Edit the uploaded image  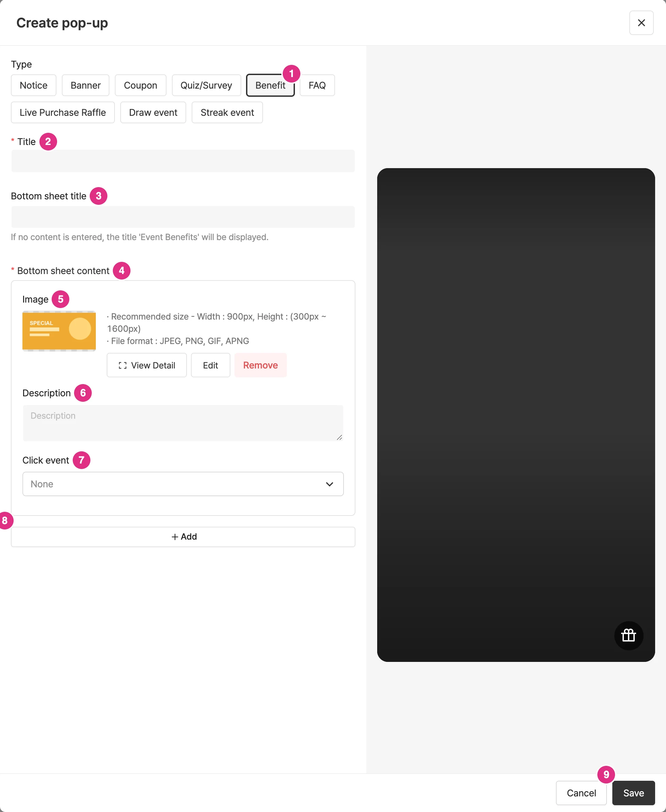(210, 365)
